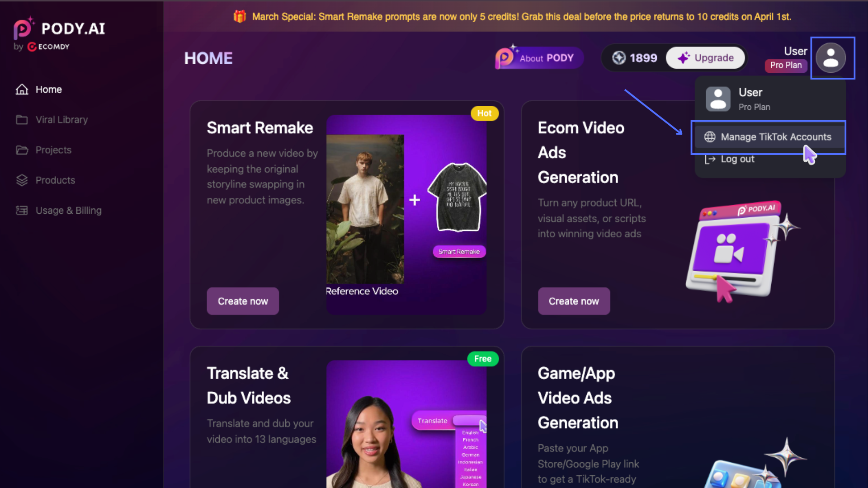Click the Translate & Dub Videos preview image
Image resolution: width=868 pixels, height=488 pixels.
406,424
